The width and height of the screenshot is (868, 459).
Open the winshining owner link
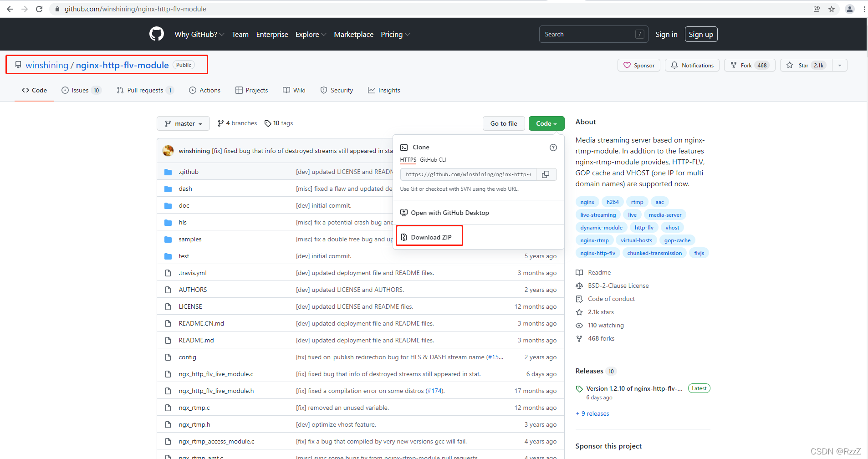(47, 65)
